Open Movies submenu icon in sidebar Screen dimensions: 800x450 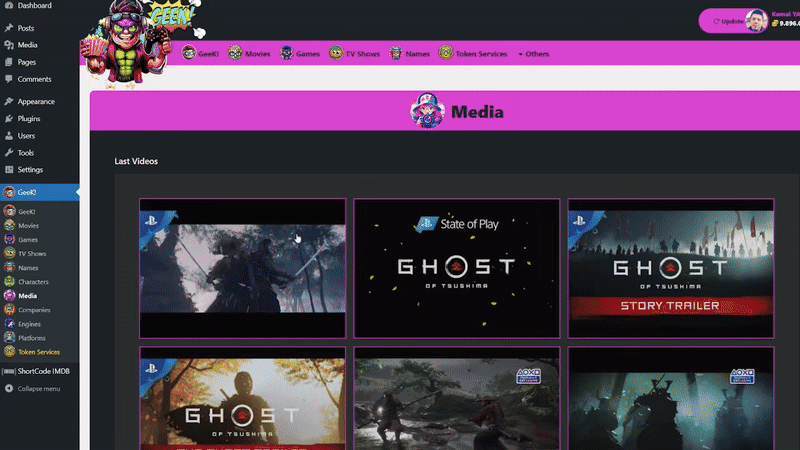pyautogui.click(x=9, y=226)
